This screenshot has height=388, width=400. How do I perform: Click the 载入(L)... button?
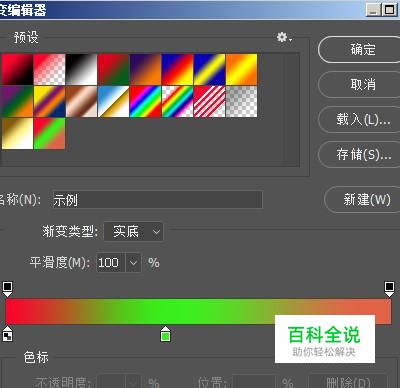pos(359,119)
